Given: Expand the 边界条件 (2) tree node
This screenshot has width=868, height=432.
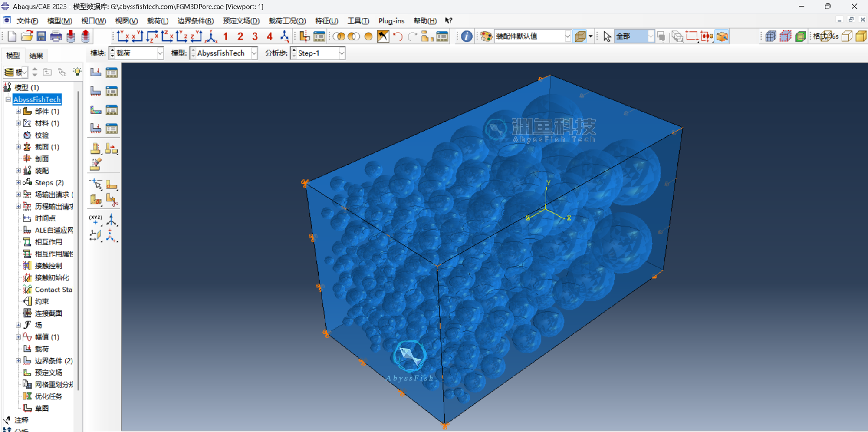Looking at the screenshot, I should 18,360.
